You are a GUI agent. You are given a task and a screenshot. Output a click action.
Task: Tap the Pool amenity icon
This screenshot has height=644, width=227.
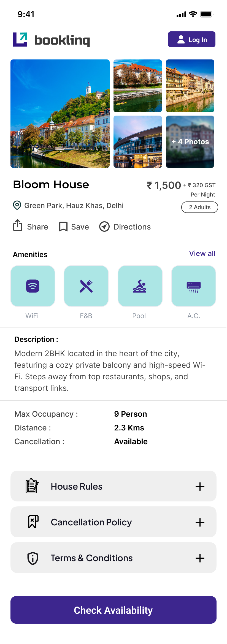pos(140,286)
